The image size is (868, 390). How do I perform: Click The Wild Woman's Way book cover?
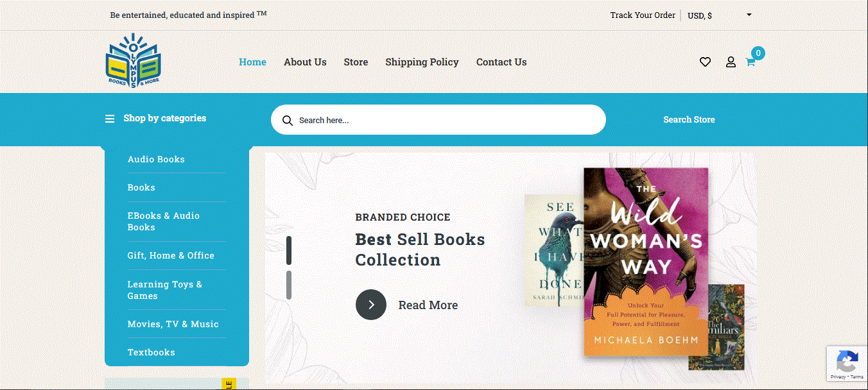click(645, 262)
